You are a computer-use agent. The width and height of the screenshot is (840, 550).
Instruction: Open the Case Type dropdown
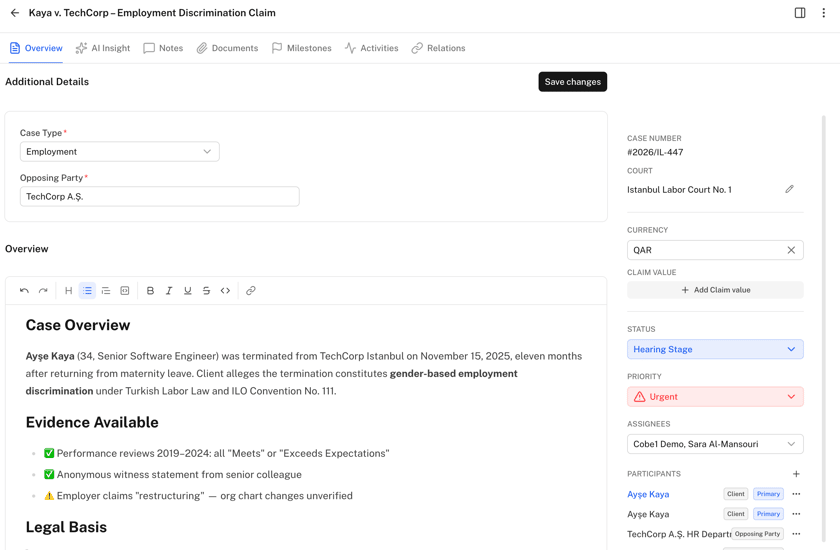[x=119, y=152]
